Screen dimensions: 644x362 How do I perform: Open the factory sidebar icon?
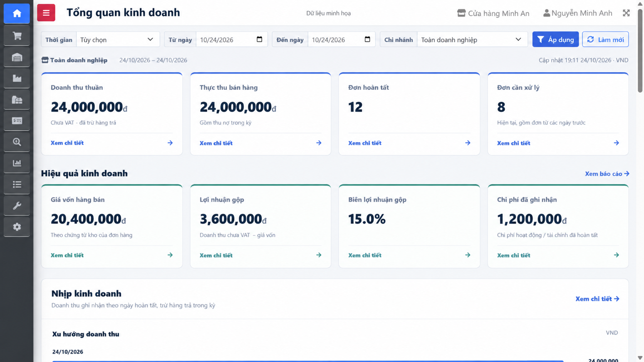[17, 78]
